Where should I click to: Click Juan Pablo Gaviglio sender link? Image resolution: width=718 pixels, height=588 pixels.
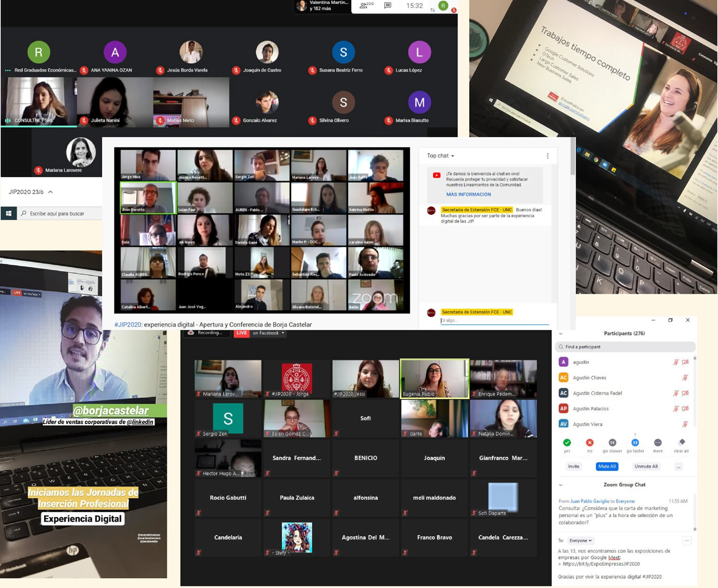590,501
